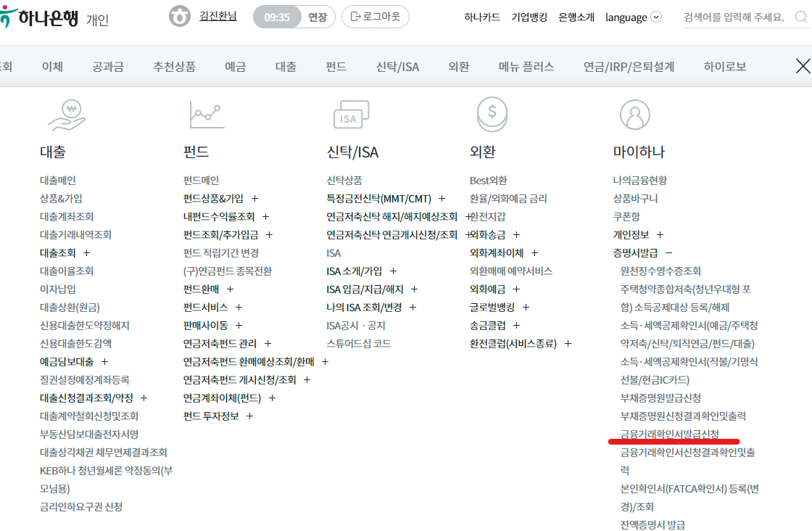The height and width of the screenshot is (531, 812).
Task: Click the 신탁/ISA icon
Action: click(x=351, y=115)
